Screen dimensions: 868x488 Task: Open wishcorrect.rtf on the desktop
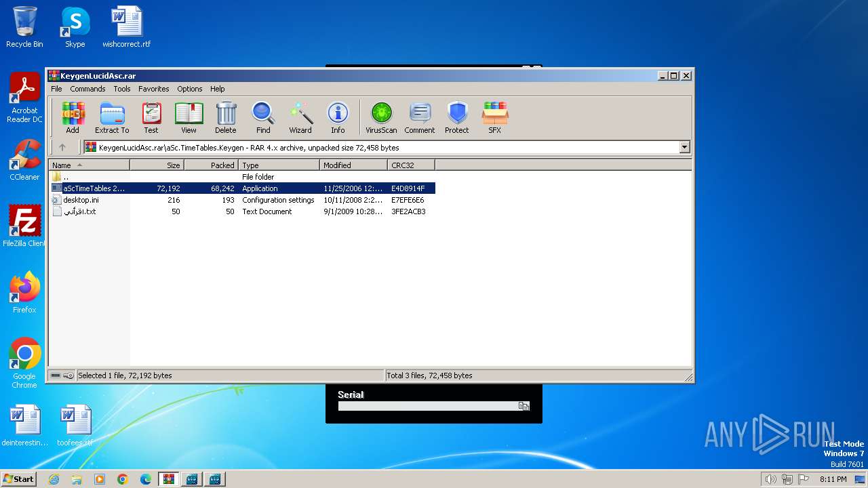pos(127,27)
